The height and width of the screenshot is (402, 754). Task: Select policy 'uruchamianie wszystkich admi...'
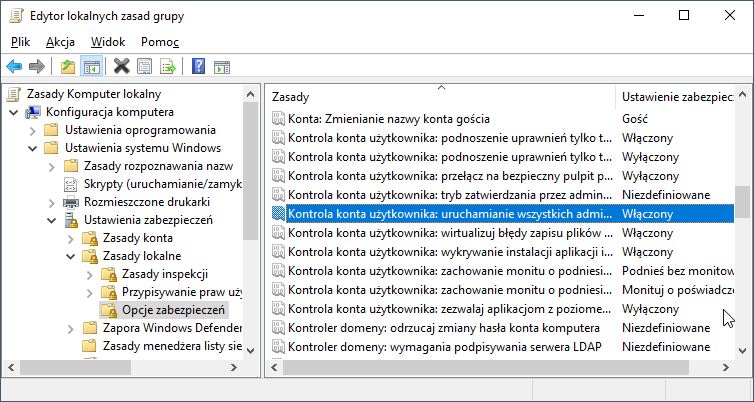pos(451,214)
